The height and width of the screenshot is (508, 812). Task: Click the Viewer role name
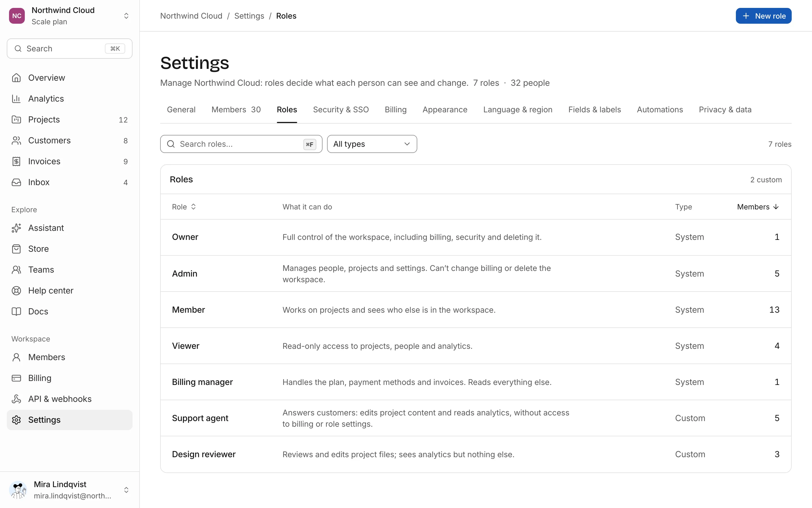tap(186, 346)
